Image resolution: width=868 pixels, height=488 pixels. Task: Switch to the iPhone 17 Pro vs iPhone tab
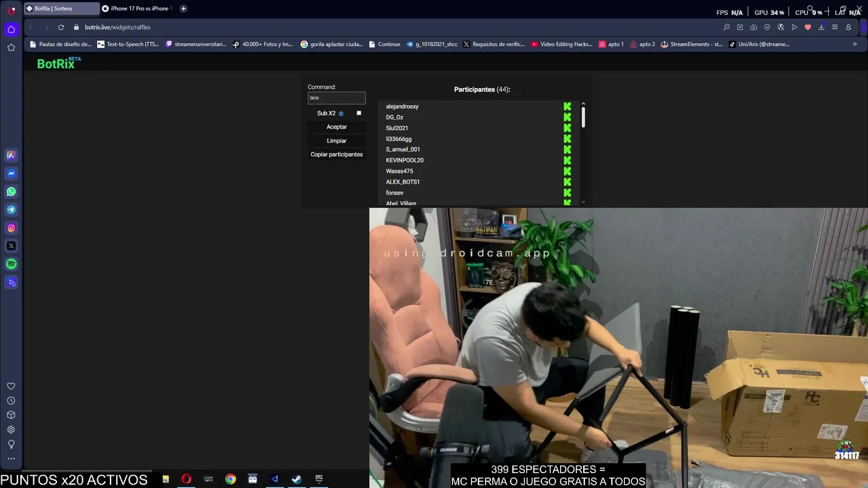click(x=138, y=9)
